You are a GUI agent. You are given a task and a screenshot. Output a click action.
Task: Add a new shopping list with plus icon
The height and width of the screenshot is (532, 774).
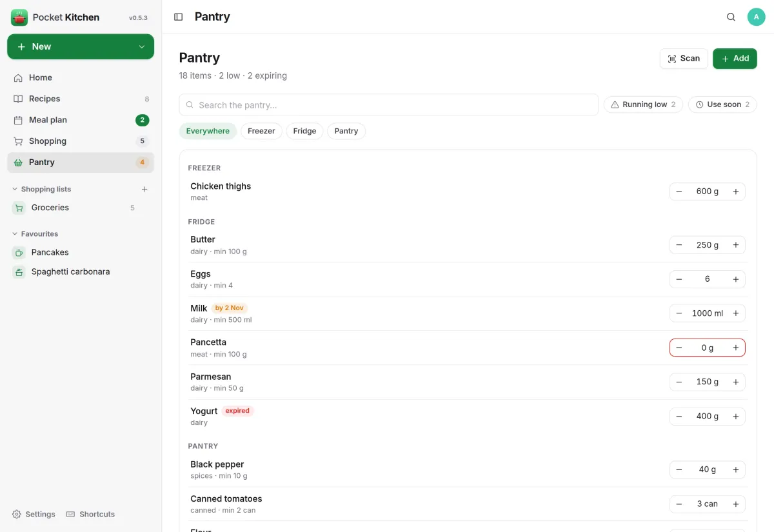point(144,190)
